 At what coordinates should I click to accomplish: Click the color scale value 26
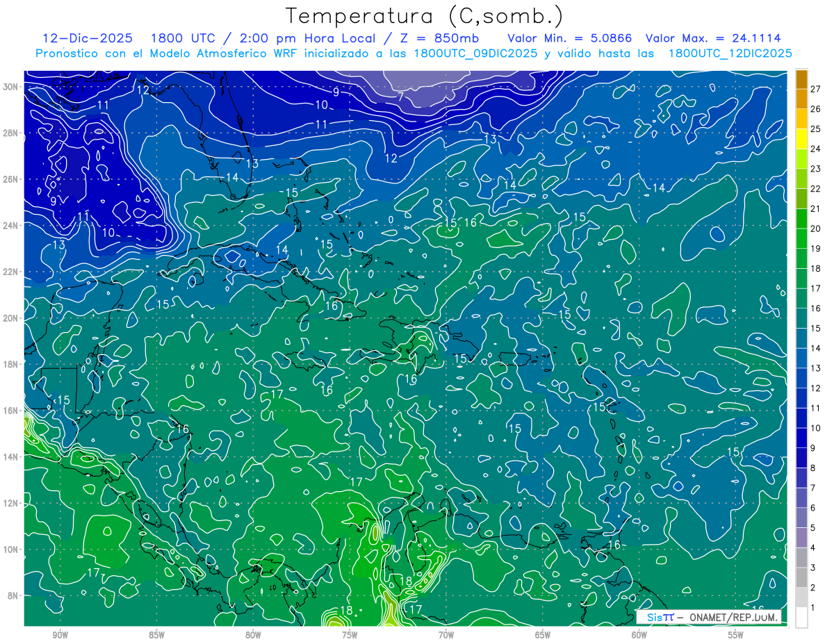tap(816, 108)
